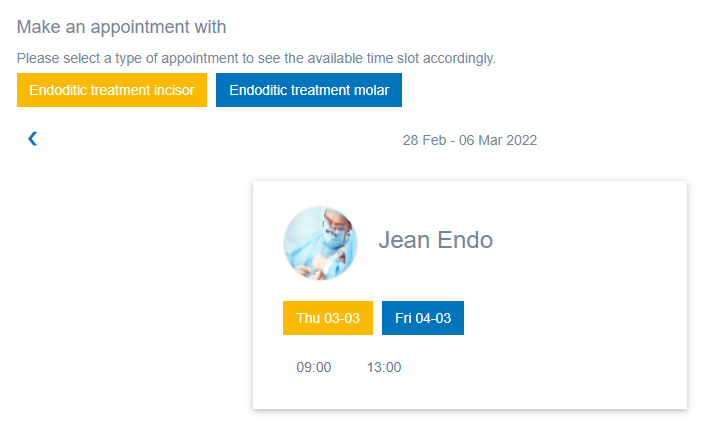Activate the blue molar treatment button

pos(309,90)
